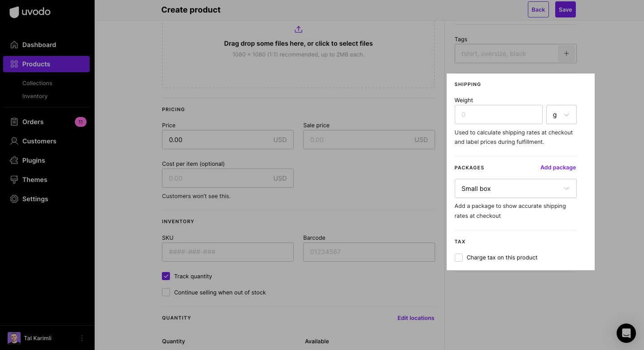
Task: Focus the Cost per item input
Action: [x=228, y=178]
